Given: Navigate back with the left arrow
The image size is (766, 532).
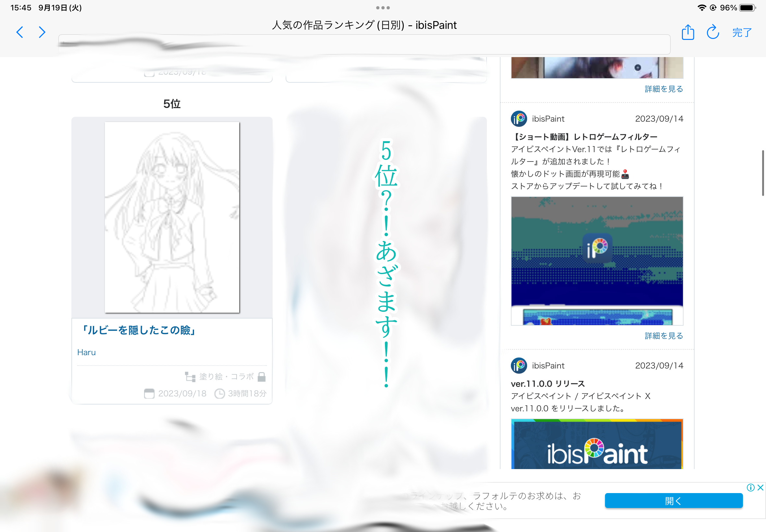Looking at the screenshot, I should (19, 32).
